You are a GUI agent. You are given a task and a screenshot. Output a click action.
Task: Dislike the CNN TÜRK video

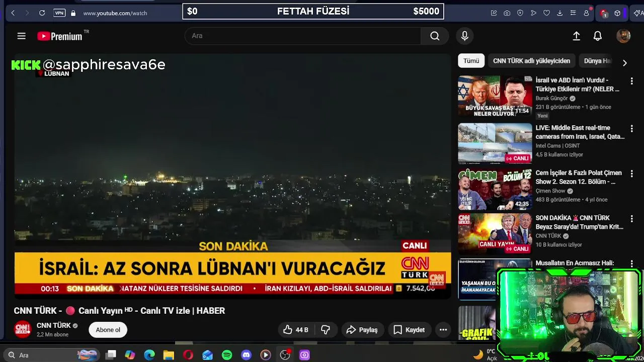[x=326, y=330]
